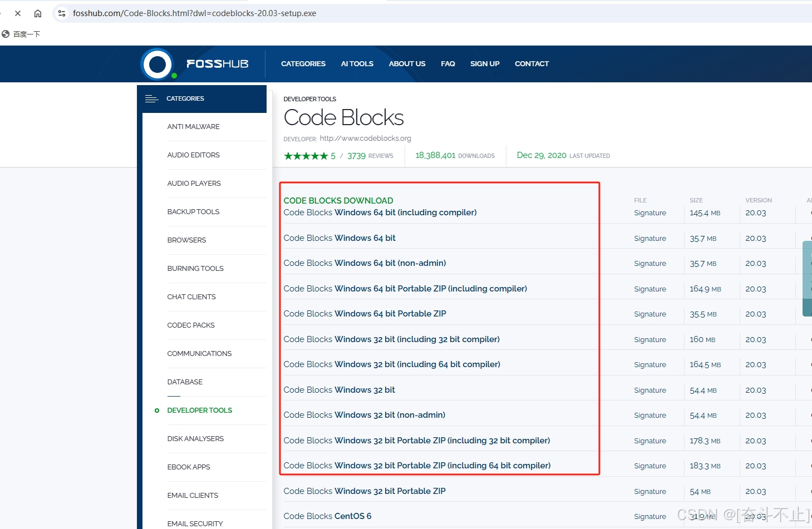
Task: Click the 145.4 MB size value
Action: point(705,213)
